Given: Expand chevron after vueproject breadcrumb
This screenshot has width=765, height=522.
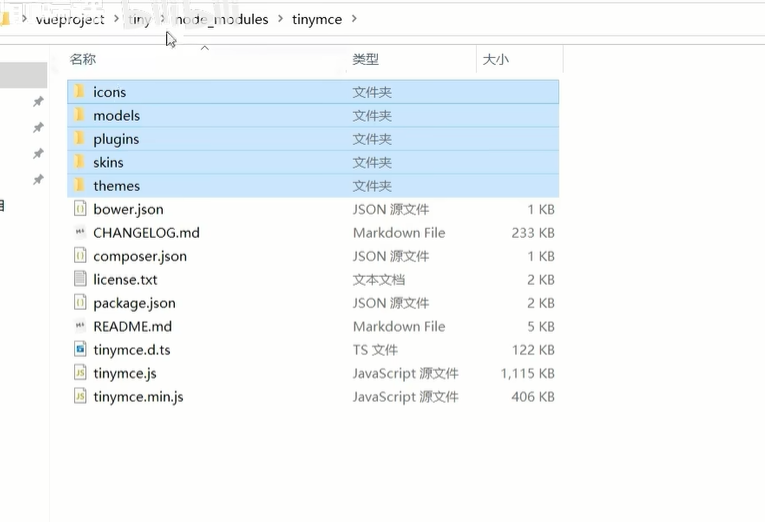Looking at the screenshot, I should (116, 19).
